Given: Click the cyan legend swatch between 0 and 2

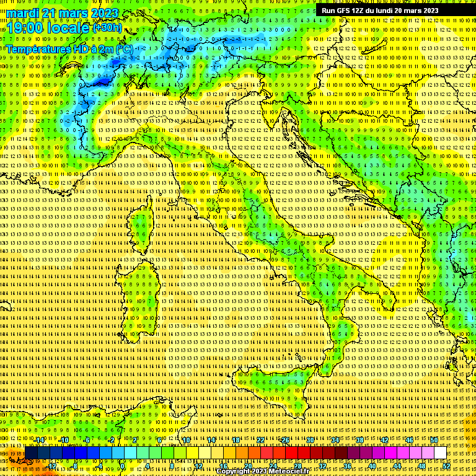Looking at the screenshot, I should tap(131, 452).
